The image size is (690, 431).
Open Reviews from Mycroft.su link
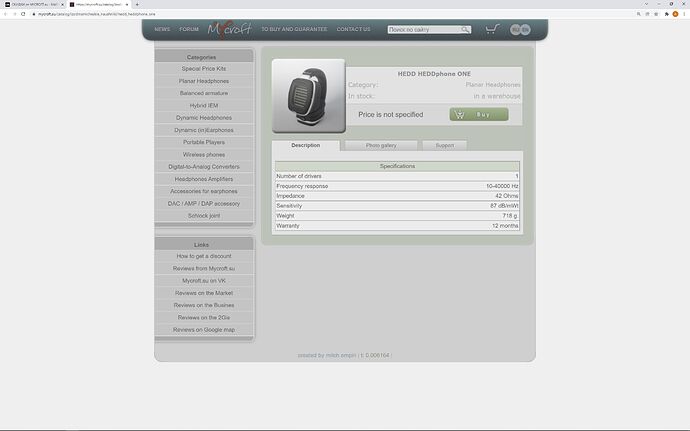click(204, 268)
